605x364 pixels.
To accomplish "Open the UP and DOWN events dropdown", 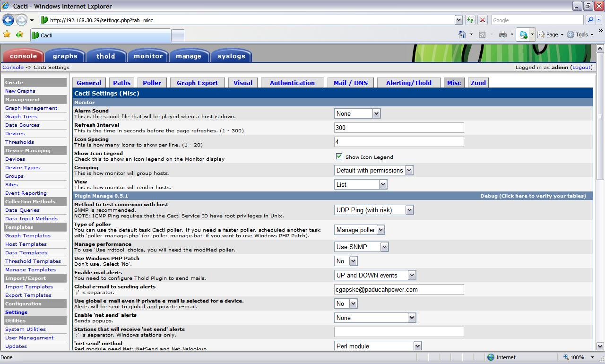I will (x=375, y=275).
